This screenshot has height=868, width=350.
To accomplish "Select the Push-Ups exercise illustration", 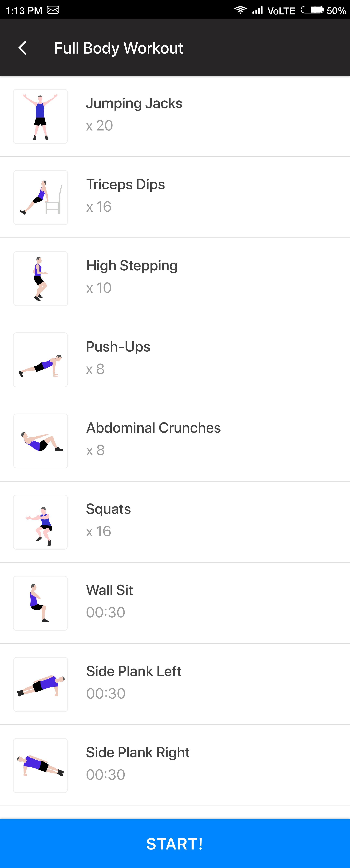I will (x=40, y=360).
